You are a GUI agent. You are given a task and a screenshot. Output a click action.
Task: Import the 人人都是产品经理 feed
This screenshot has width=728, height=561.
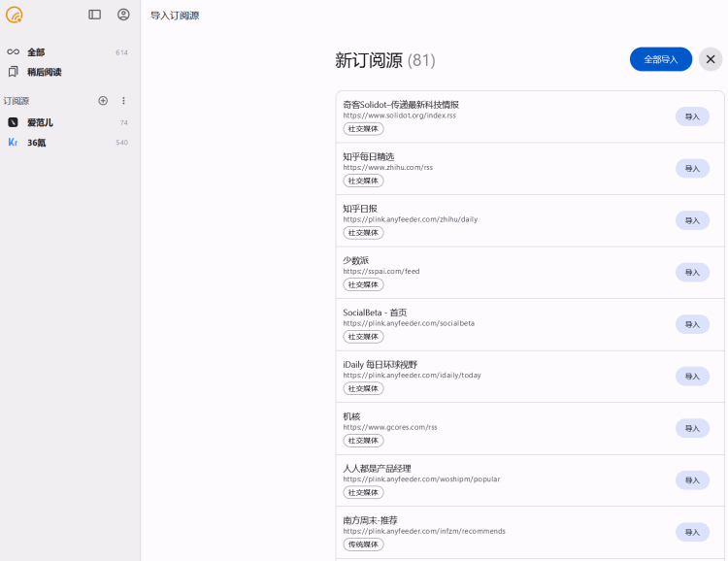click(x=692, y=480)
